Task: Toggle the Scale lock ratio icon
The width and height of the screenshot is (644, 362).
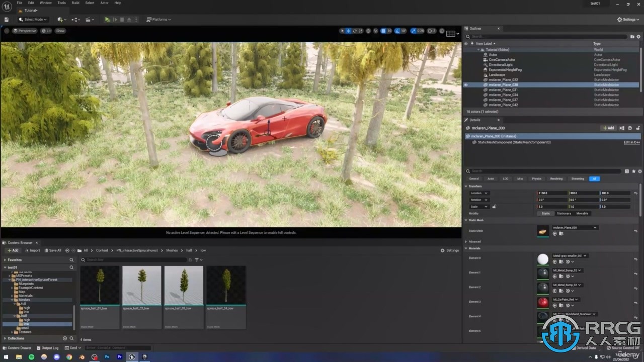Action: [494, 207]
